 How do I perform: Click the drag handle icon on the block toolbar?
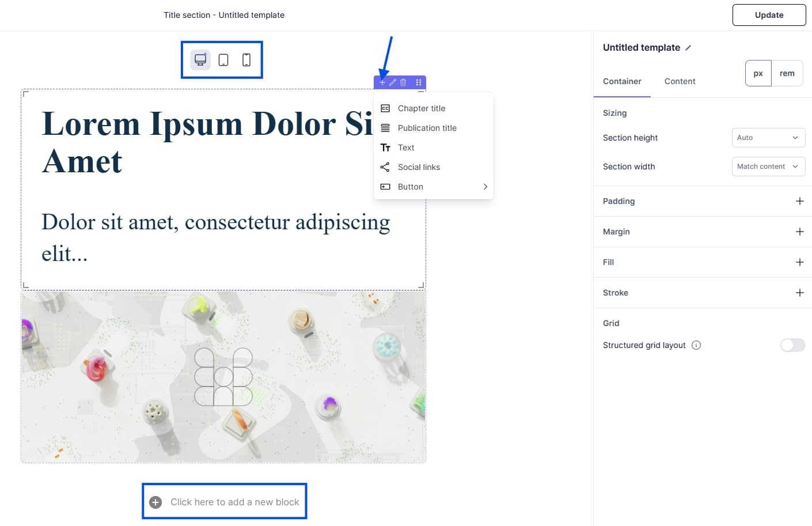click(419, 82)
